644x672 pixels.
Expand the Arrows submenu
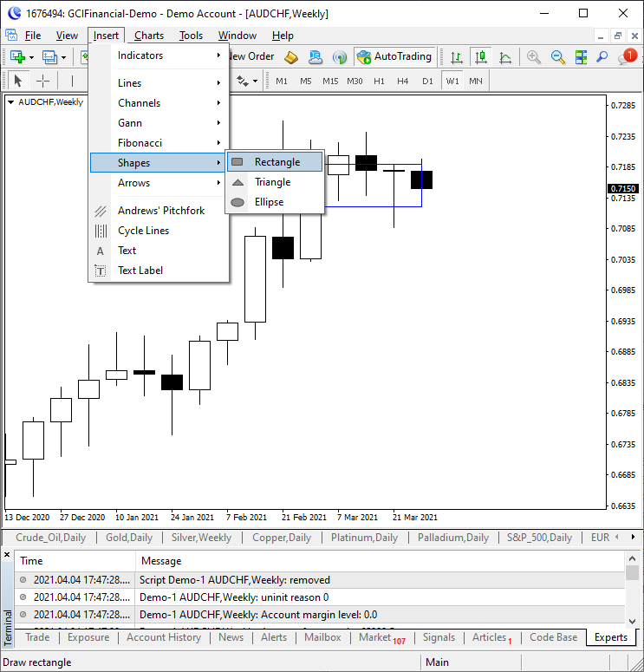(x=159, y=183)
